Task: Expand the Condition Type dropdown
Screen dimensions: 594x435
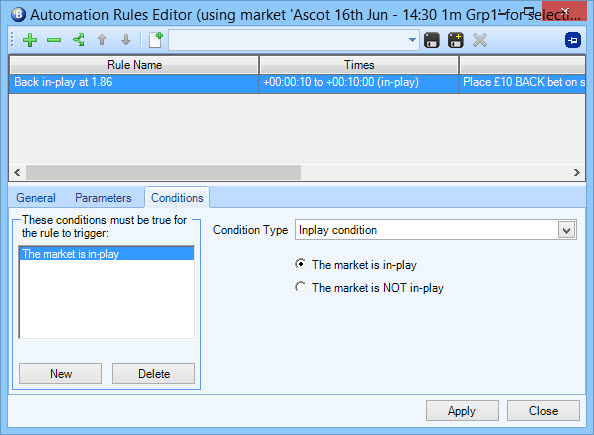Action: click(x=566, y=230)
